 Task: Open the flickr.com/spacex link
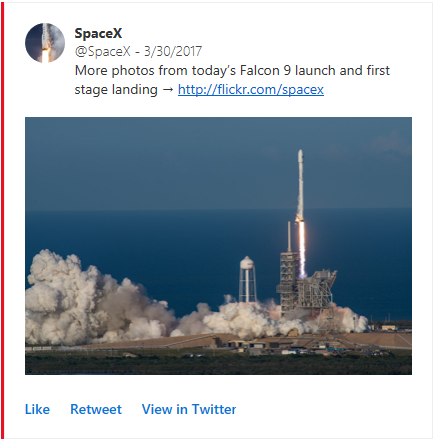[251, 90]
